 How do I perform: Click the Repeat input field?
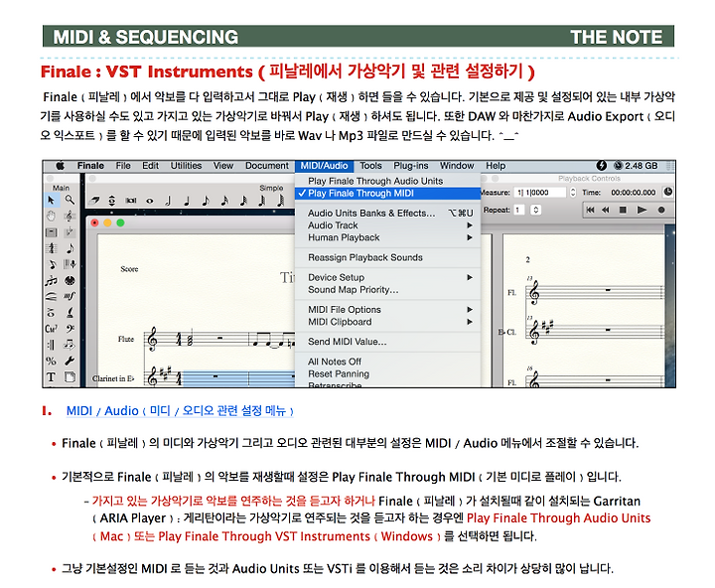coord(519,210)
